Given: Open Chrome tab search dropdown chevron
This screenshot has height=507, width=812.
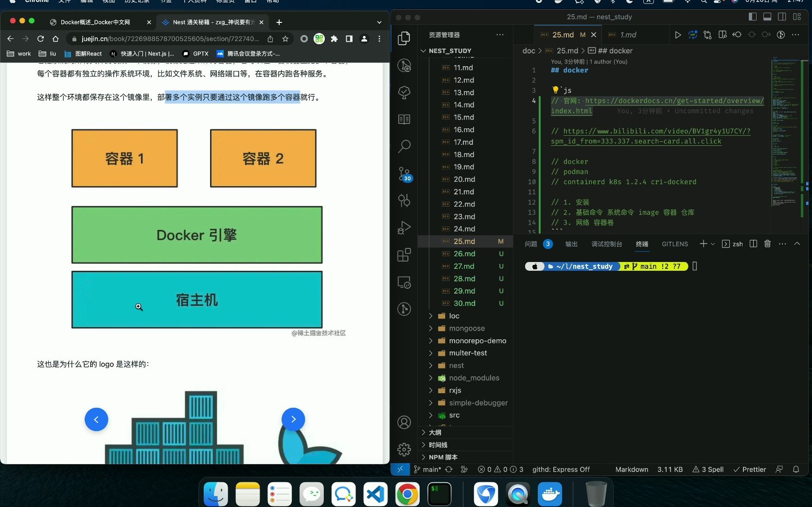Looking at the screenshot, I should (x=379, y=22).
